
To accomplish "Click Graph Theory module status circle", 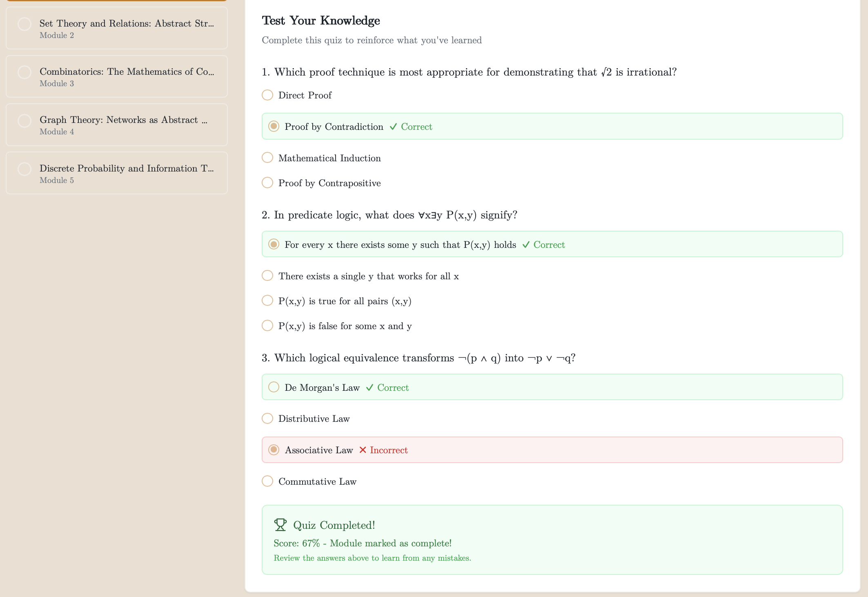I will point(24,120).
